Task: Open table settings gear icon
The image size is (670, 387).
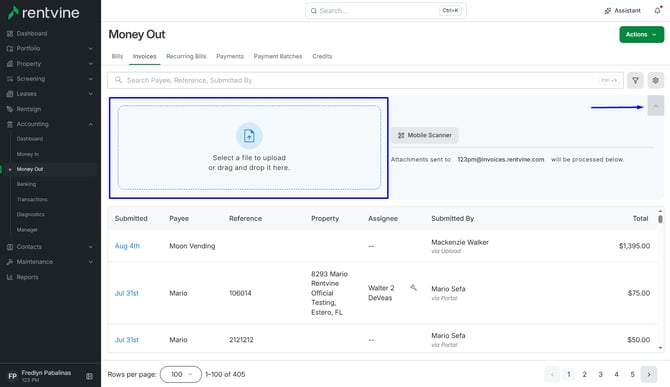Action: pos(655,80)
